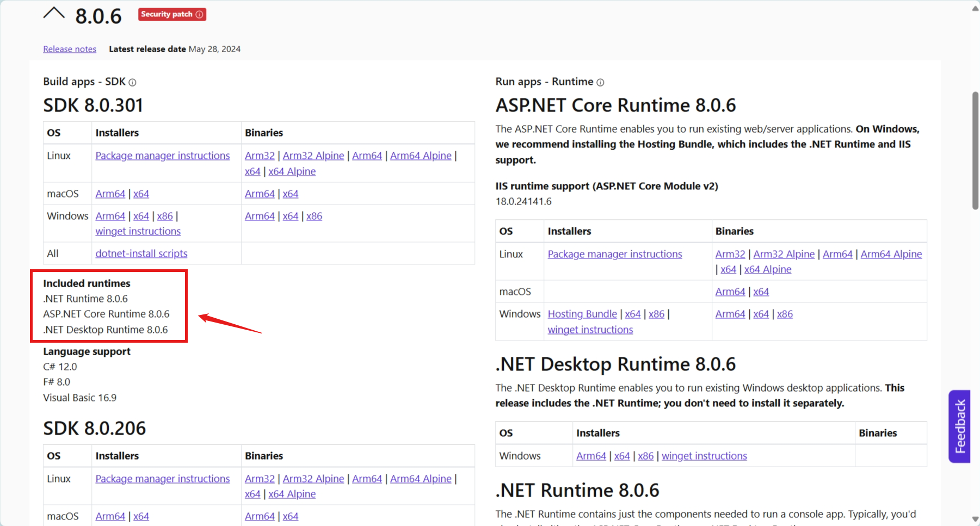Screen dimensions: 980x526
Task: Download SDK 8.0.206 Linux Arm32 Alpine binary
Action: (x=313, y=479)
